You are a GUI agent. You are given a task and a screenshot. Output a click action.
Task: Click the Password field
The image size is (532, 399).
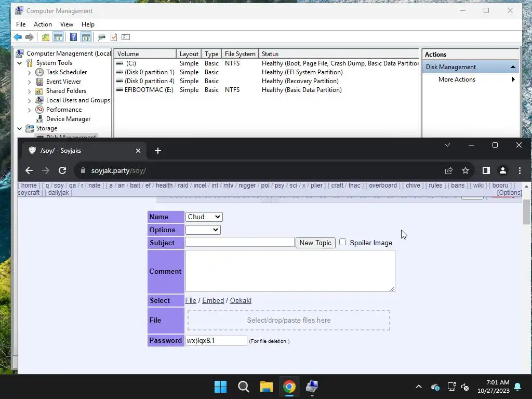216,340
